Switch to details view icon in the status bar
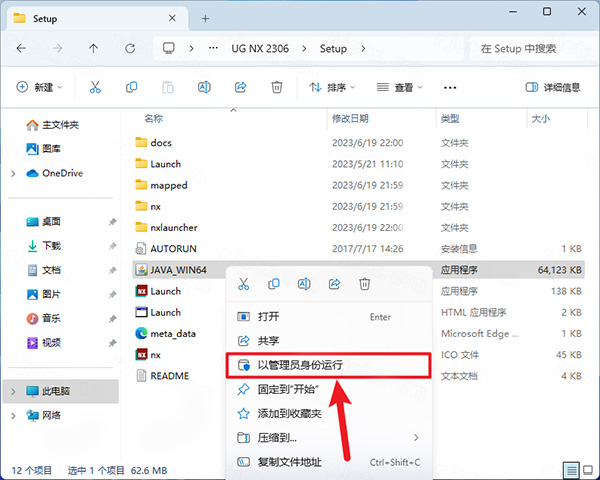 point(571,470)
